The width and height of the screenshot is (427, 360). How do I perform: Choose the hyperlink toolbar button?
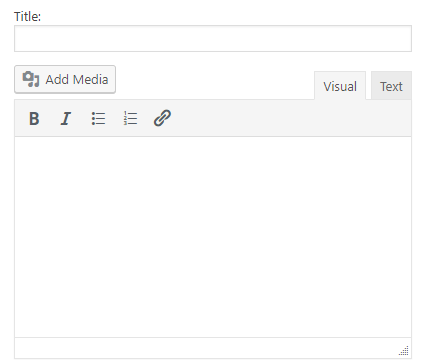coord(162,118)
